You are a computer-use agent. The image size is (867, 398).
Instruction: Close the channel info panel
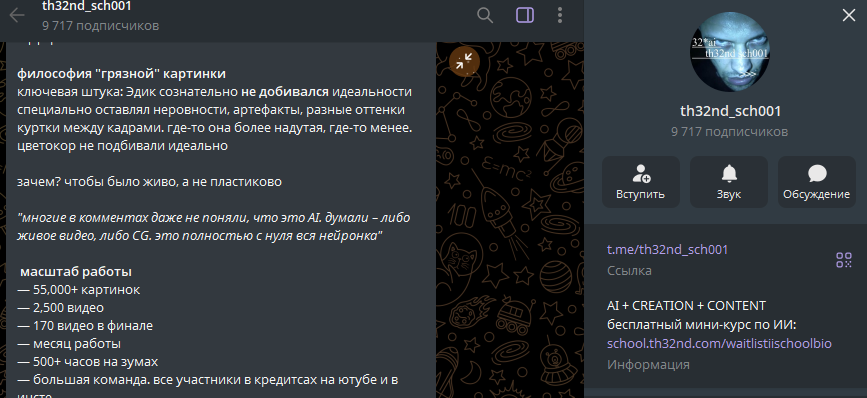[x=848, y=15]
